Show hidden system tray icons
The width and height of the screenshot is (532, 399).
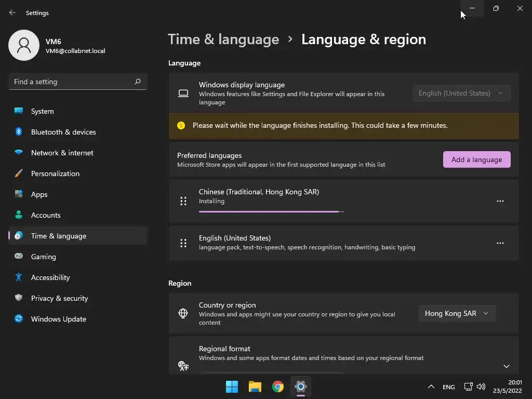tap(431, 387)
